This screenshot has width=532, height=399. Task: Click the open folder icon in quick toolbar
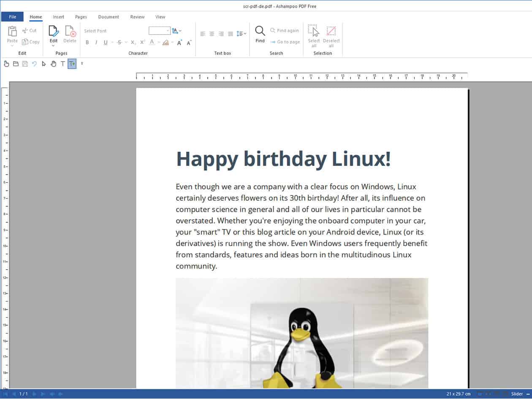point(16,64)
